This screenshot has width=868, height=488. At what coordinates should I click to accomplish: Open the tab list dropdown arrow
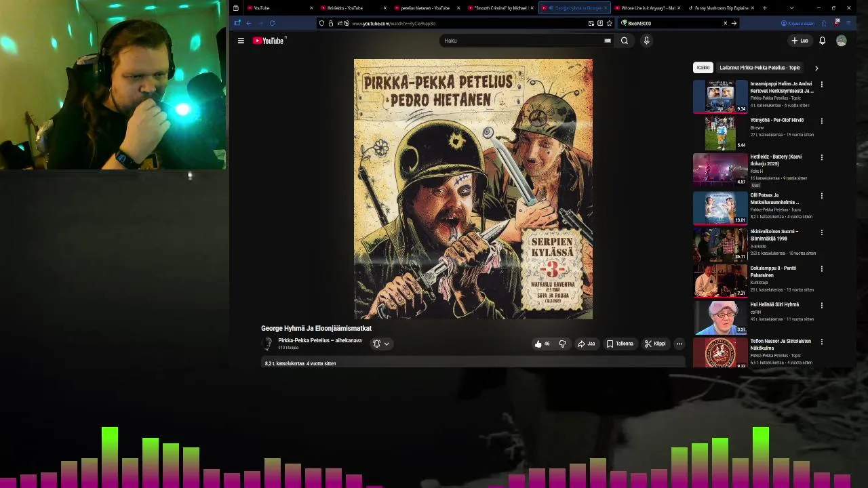[791, 8]
